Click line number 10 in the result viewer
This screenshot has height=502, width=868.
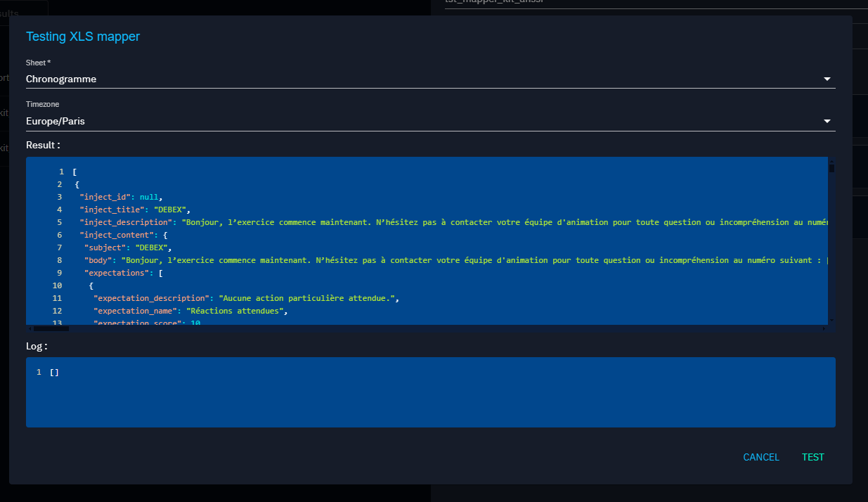pyautogui.click(x=58, y=285)
